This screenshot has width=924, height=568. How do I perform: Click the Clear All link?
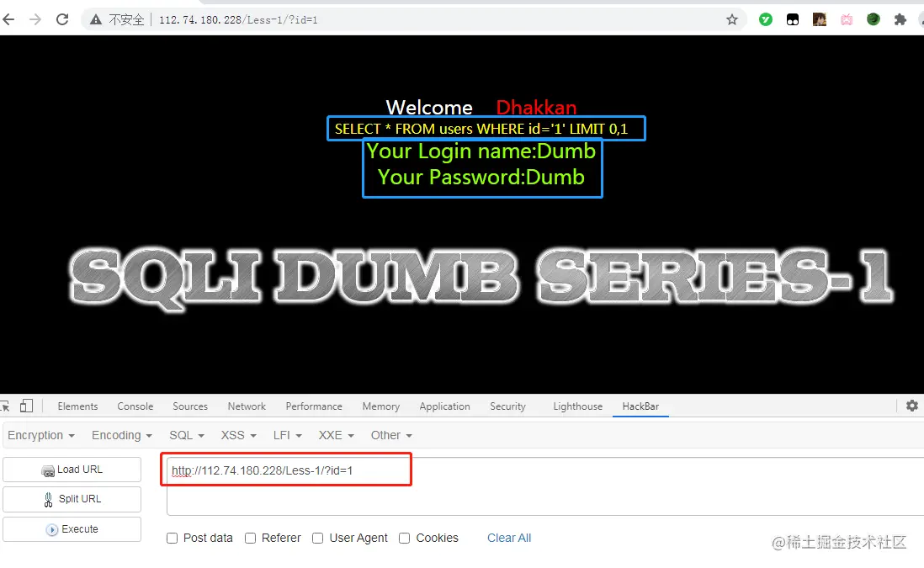[509, 538]
